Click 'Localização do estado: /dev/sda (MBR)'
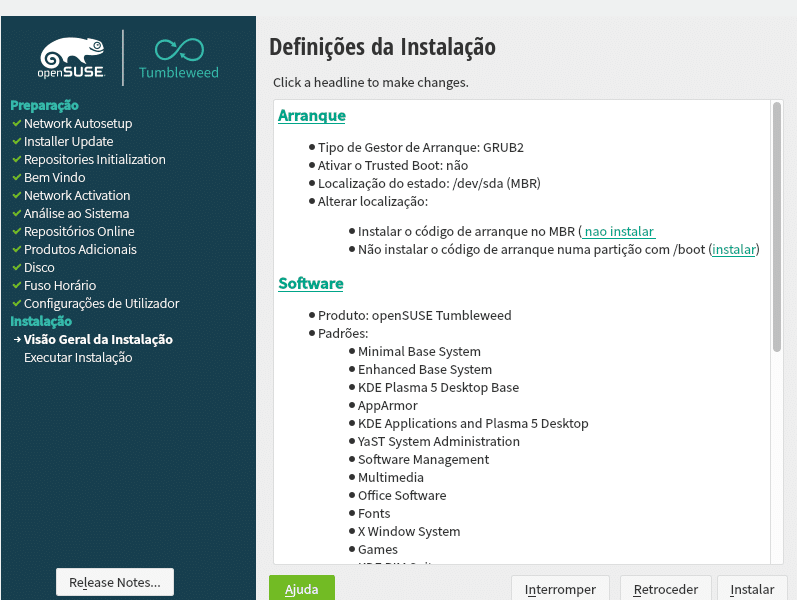 pyautogui.click(x=429, y=184)
